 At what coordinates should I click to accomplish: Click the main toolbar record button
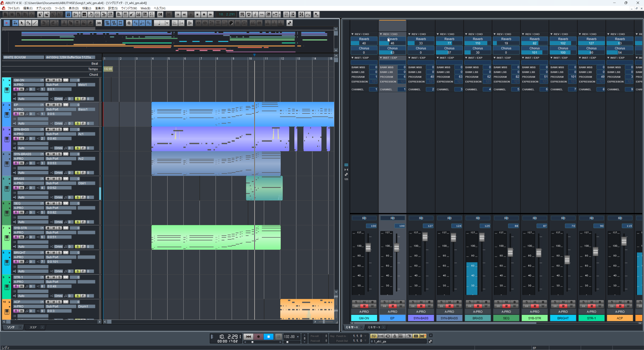[204, 14]
